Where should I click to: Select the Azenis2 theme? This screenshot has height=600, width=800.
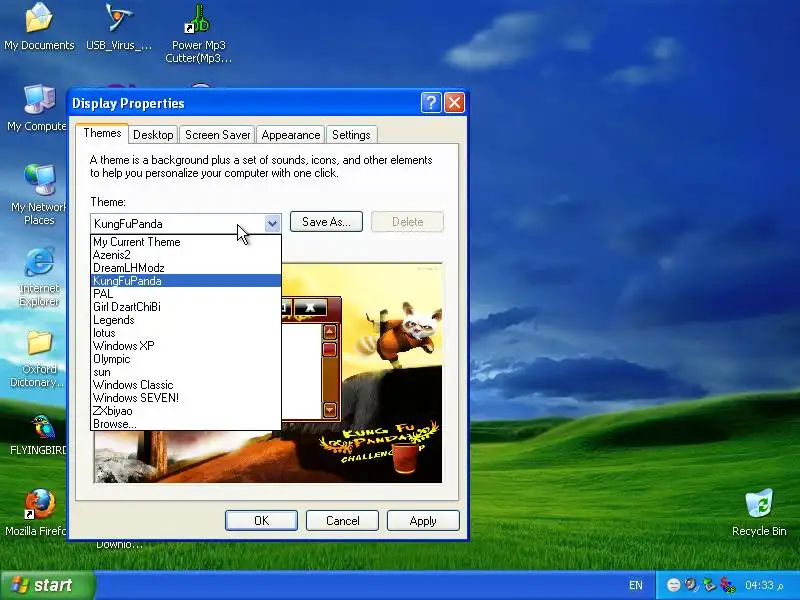click(186, 255)
